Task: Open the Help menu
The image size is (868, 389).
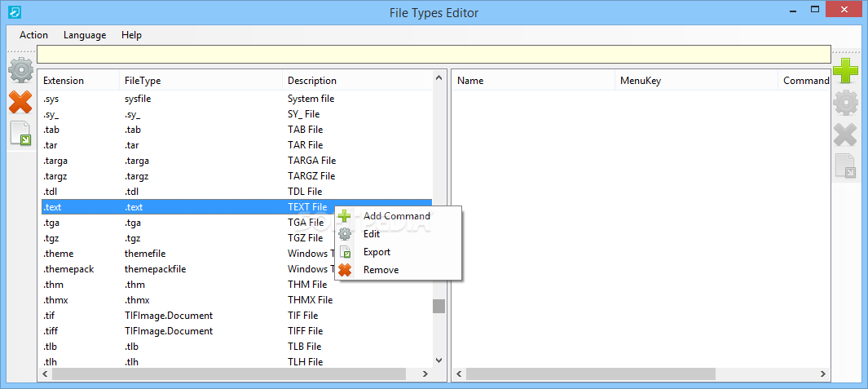Action: [x=132, y=35]
